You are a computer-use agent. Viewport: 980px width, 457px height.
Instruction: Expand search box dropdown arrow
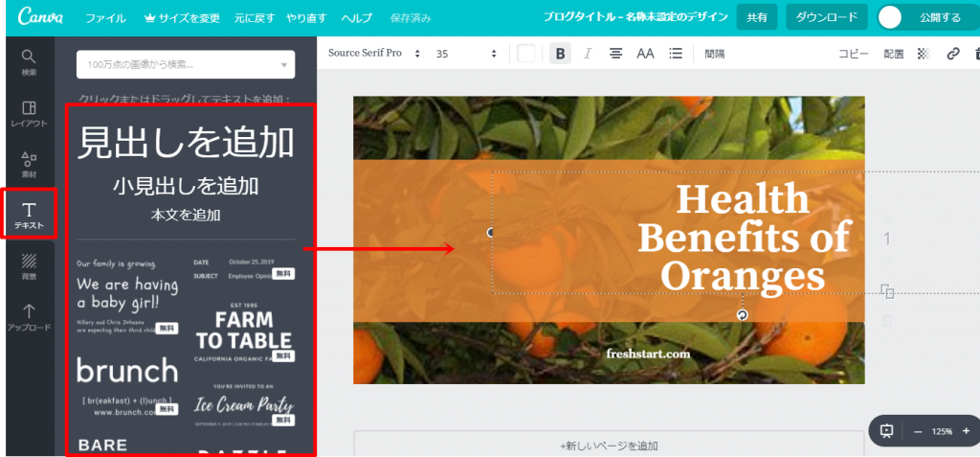coord(283,65)
